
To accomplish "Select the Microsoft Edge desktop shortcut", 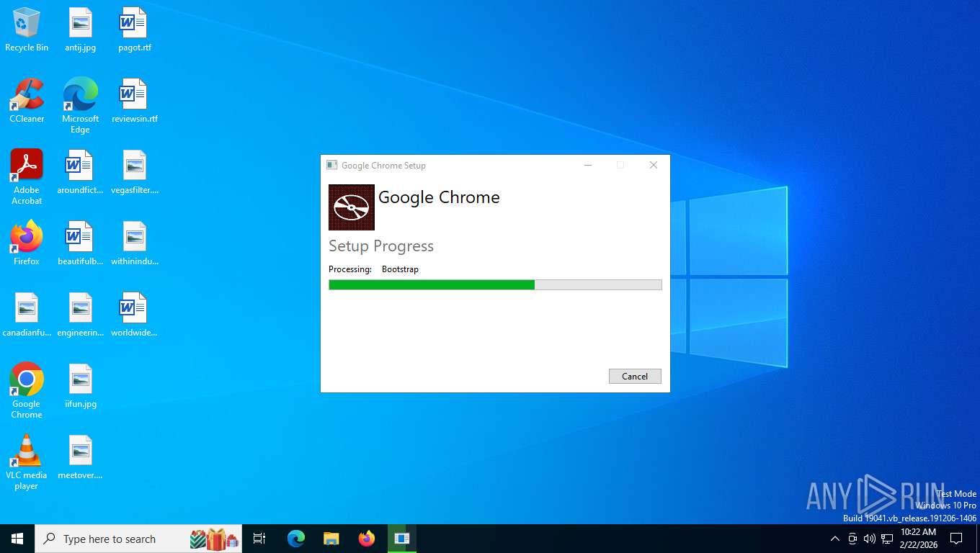I will point(81,106).
